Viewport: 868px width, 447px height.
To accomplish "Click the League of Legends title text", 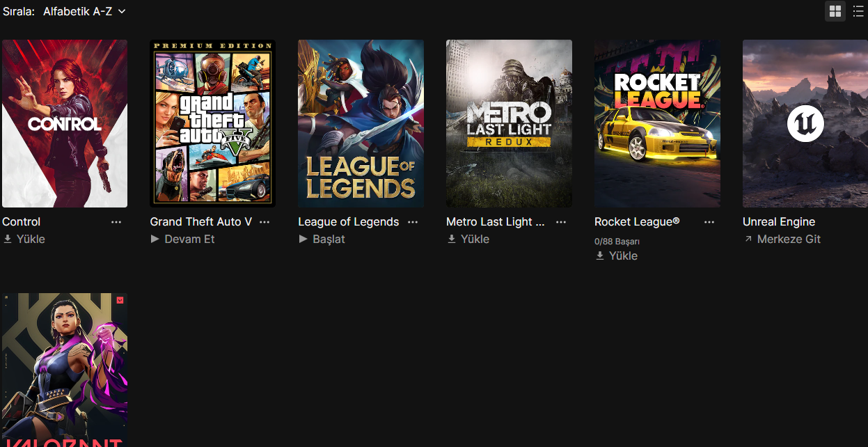I will [349, 222].
